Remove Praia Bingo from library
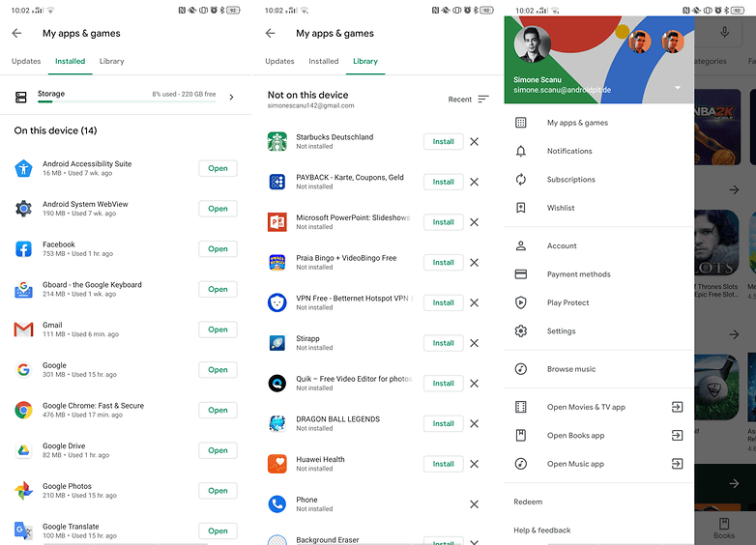This screenshot has width=756, height=545. click(475, 263)
